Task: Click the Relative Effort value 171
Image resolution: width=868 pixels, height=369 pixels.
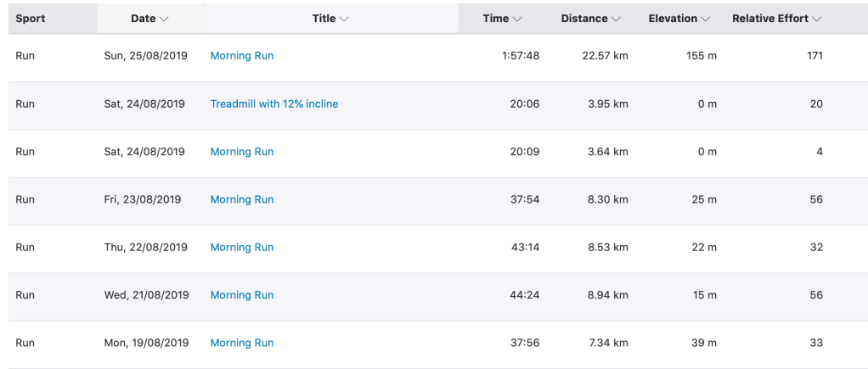Action: [x=813, y=56]
